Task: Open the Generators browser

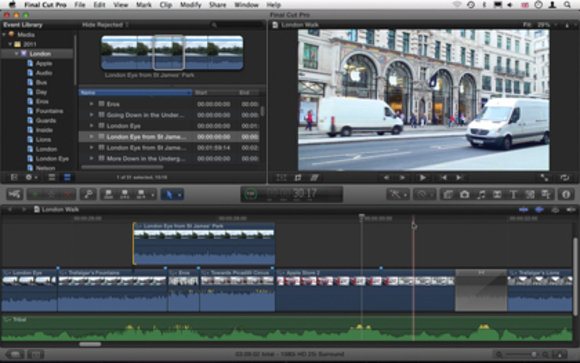Action: 530,194
